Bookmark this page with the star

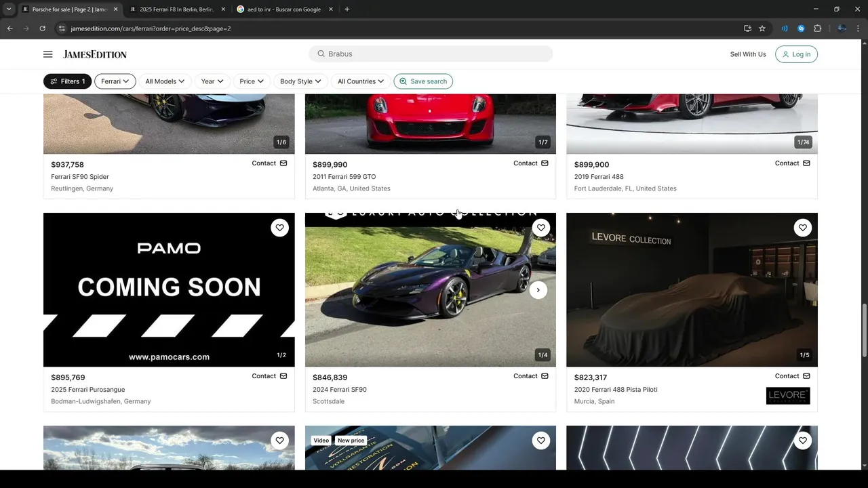coord(762,28)
